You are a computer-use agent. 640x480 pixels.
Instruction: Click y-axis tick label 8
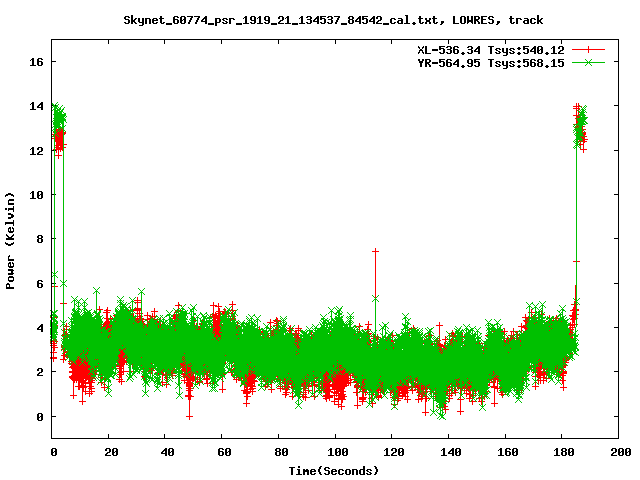pyautogui.click(x=40, y=239)
